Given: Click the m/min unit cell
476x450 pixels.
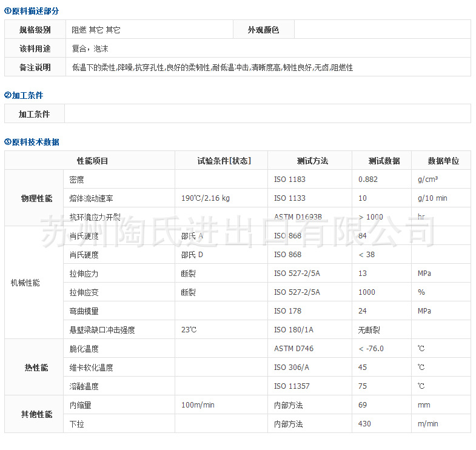Looking at the screenshot, I should point(441,424).
